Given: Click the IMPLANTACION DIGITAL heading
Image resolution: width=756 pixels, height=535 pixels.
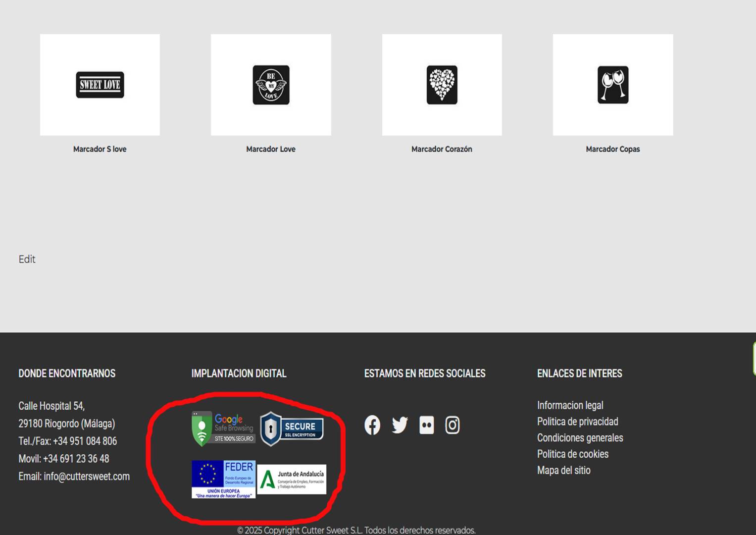Looking at the screenshot, I should tap(239, 374).
